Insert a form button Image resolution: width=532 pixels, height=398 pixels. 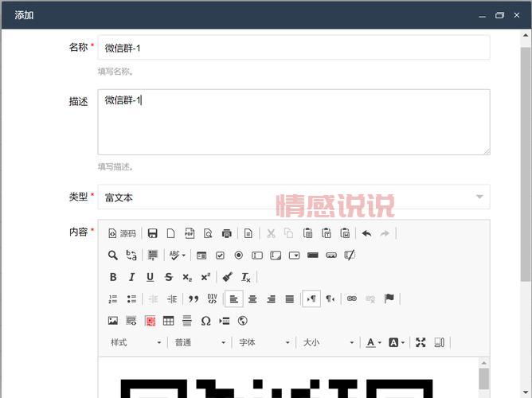coord(313,255)
